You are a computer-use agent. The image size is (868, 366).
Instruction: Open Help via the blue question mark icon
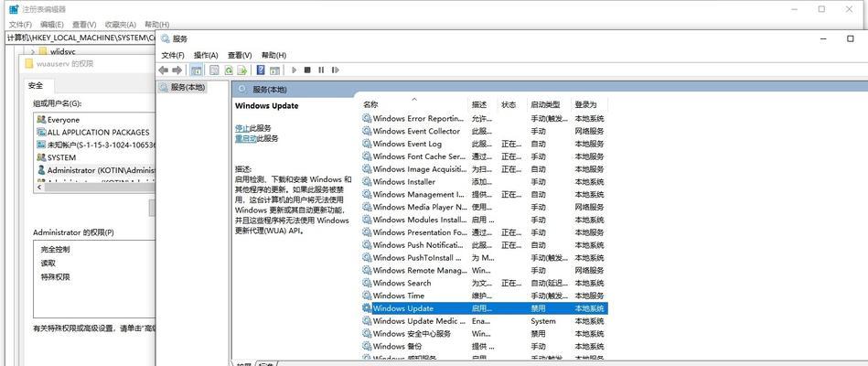[261, 70]
